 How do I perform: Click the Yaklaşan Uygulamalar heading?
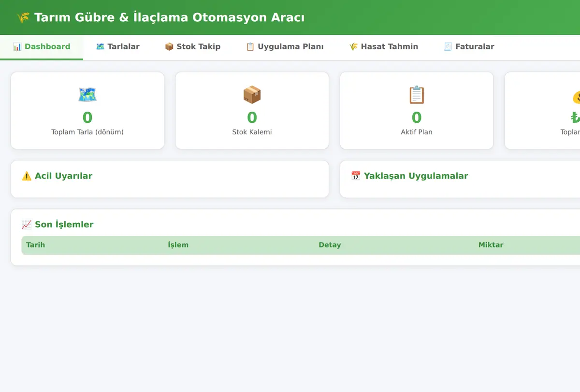[416, 176]
